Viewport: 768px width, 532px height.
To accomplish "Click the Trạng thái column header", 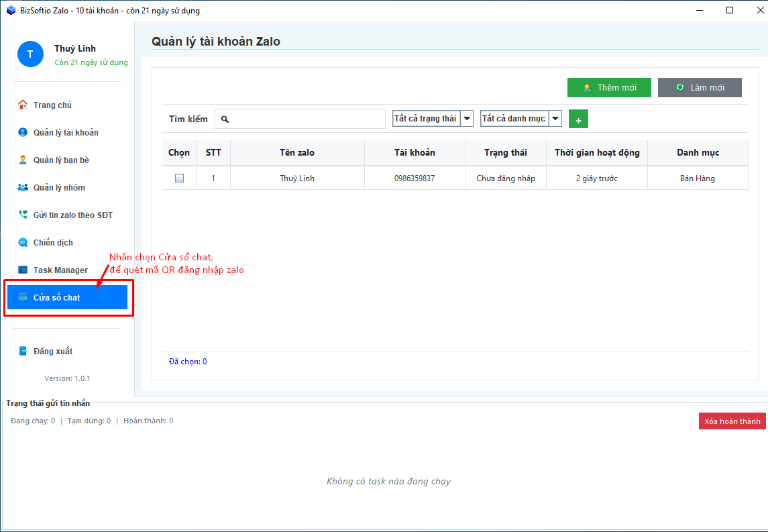I will 505,152.
